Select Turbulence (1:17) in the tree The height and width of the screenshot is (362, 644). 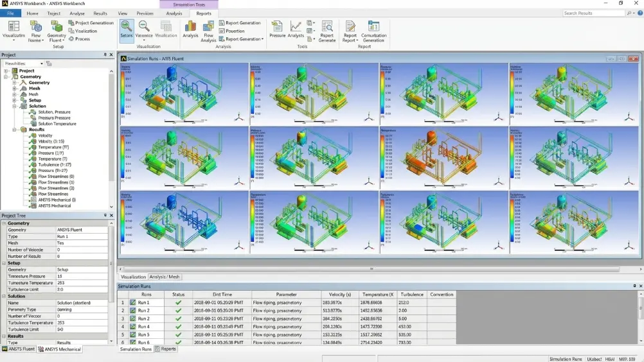(54, 164)
